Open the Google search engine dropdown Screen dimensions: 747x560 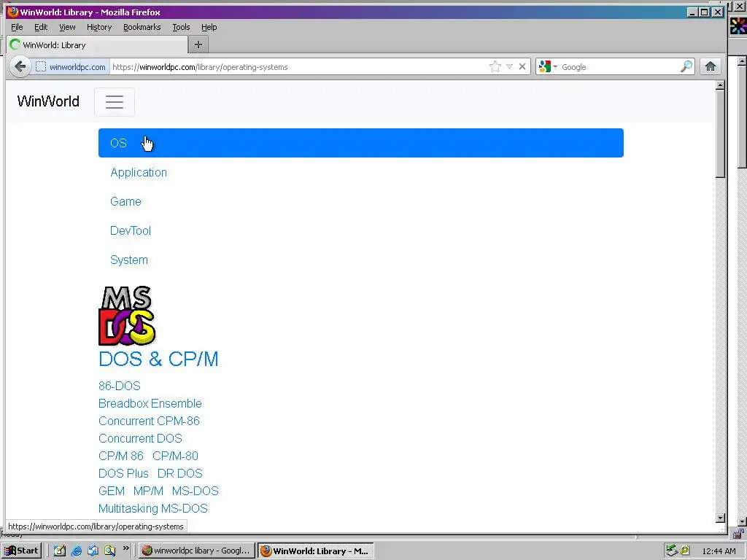(548, 66)
